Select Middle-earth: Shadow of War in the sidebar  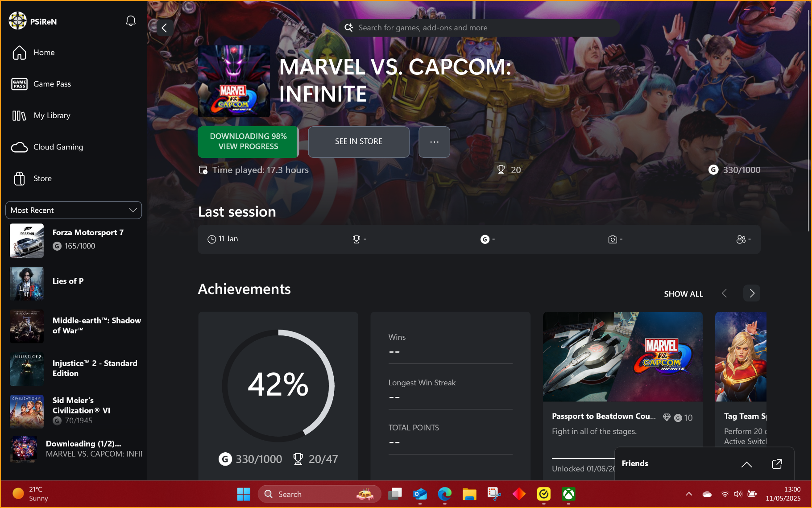pos(74,326)
